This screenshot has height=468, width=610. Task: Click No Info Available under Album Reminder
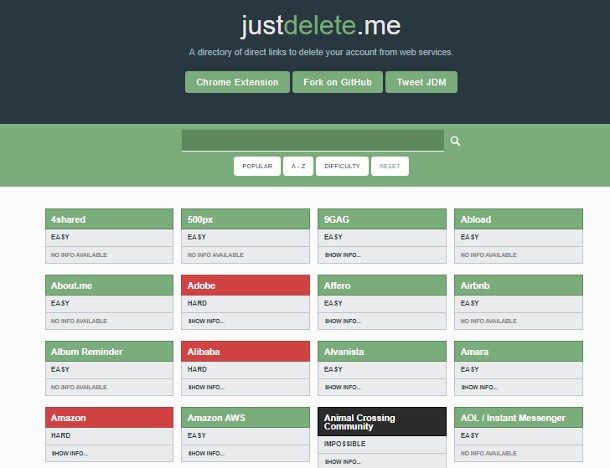[79, 387]
